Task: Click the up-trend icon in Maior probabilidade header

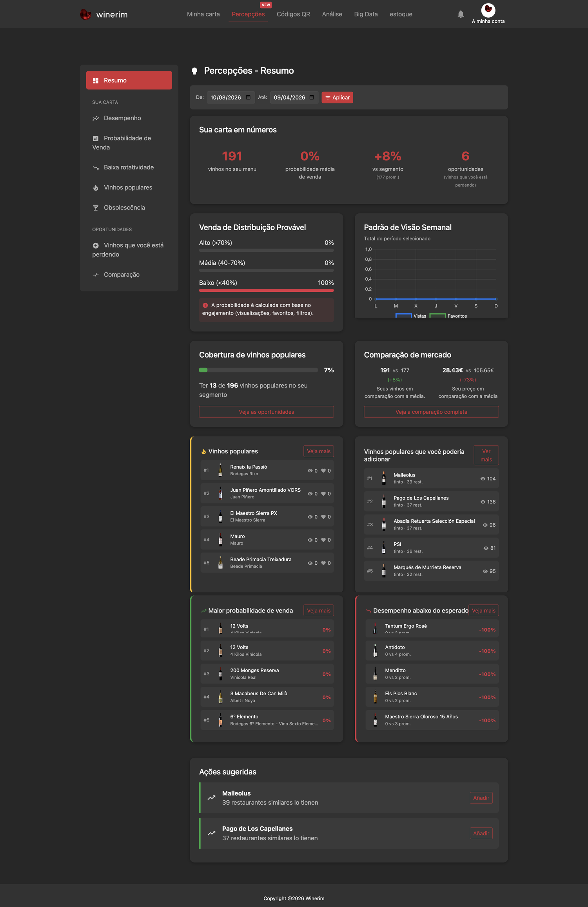Action: [203, 611]
